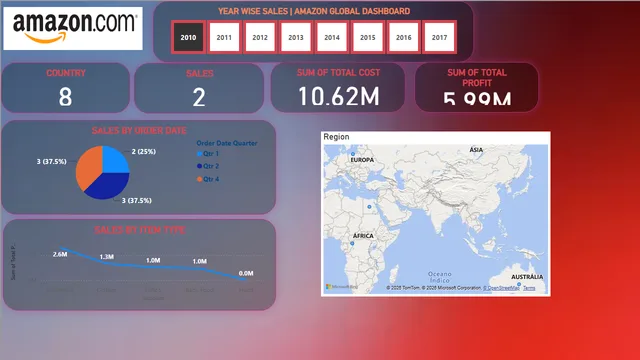Click the map bubble under the AUSTRÁLIA label

point(519,284)
